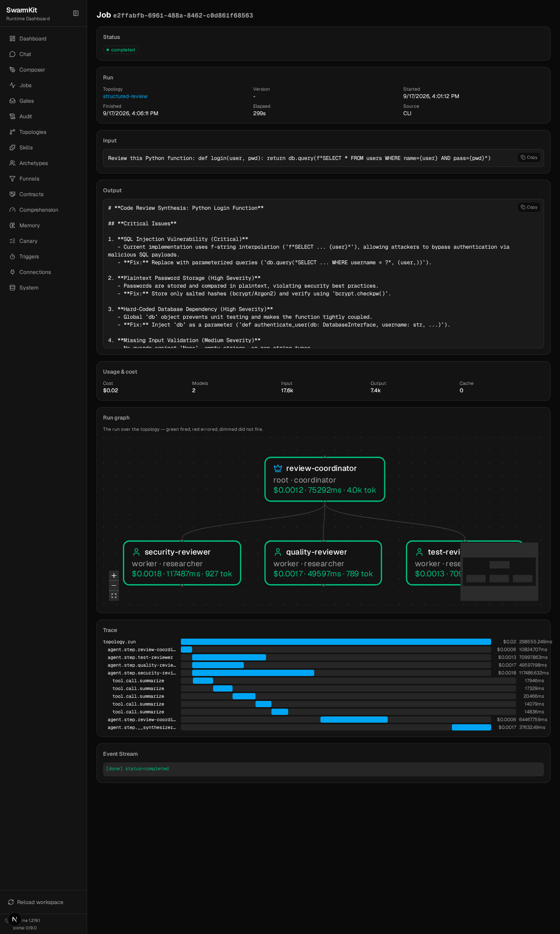The image size is (560, 934).
Task: Navigate to Archetypes
Action: (x=43, y=163)
